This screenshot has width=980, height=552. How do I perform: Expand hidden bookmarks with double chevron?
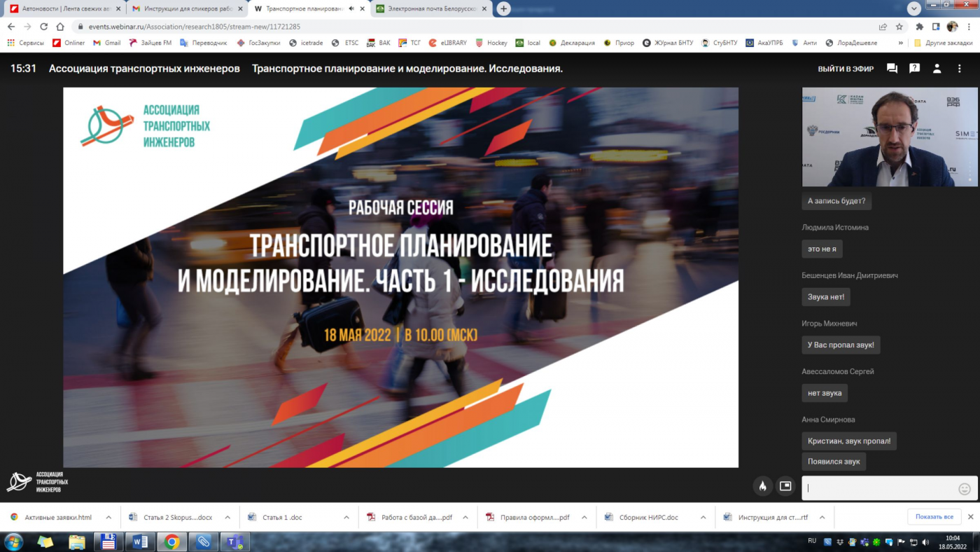tap(901, 43)
